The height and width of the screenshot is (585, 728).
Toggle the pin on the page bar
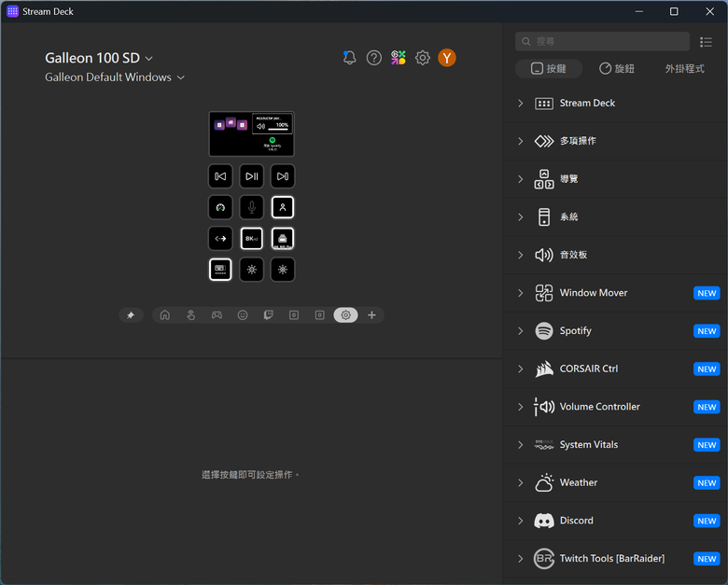[x=131, y=315]
